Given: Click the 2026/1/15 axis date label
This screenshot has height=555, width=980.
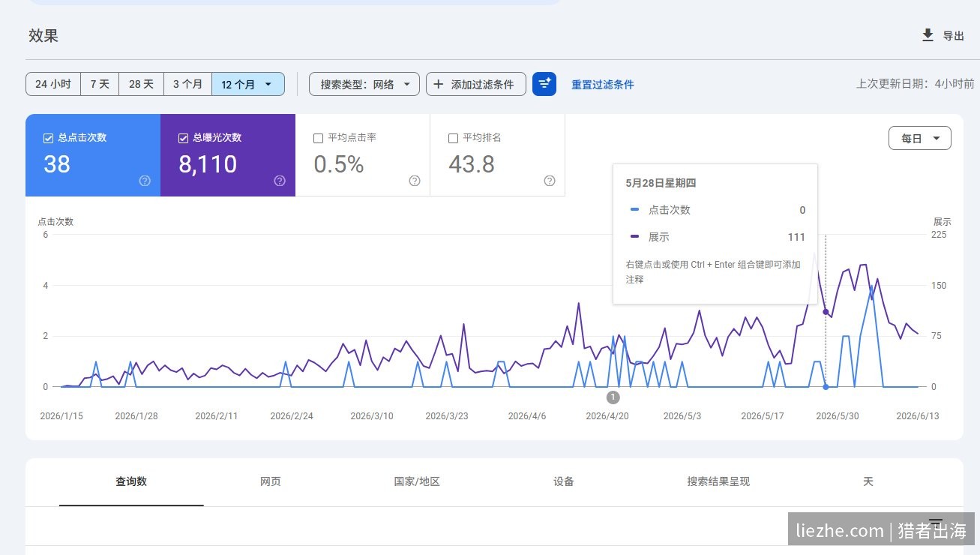Looking at the screenshot, I should pos(61,415).
